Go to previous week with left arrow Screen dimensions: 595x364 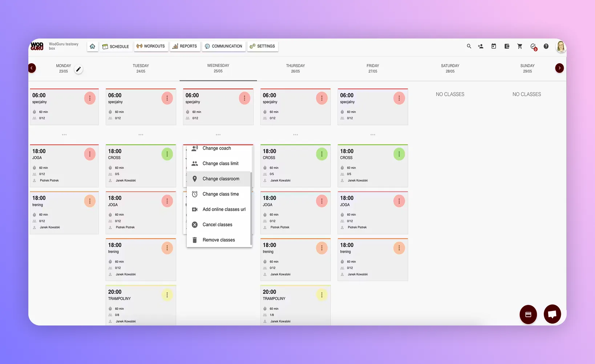pos(32,68)
